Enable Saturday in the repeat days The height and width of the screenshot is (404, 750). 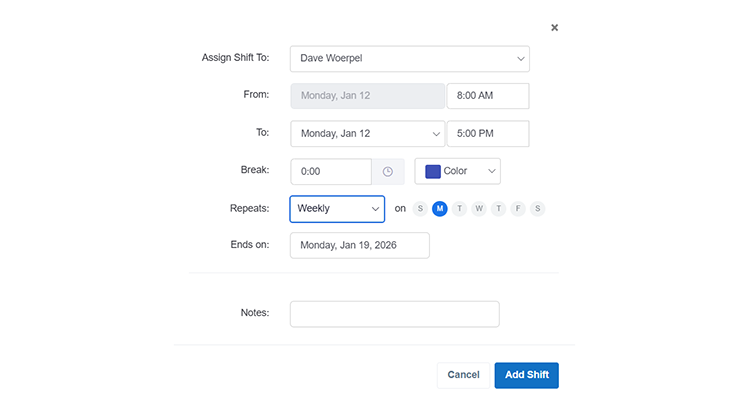[x=538, y=209]
